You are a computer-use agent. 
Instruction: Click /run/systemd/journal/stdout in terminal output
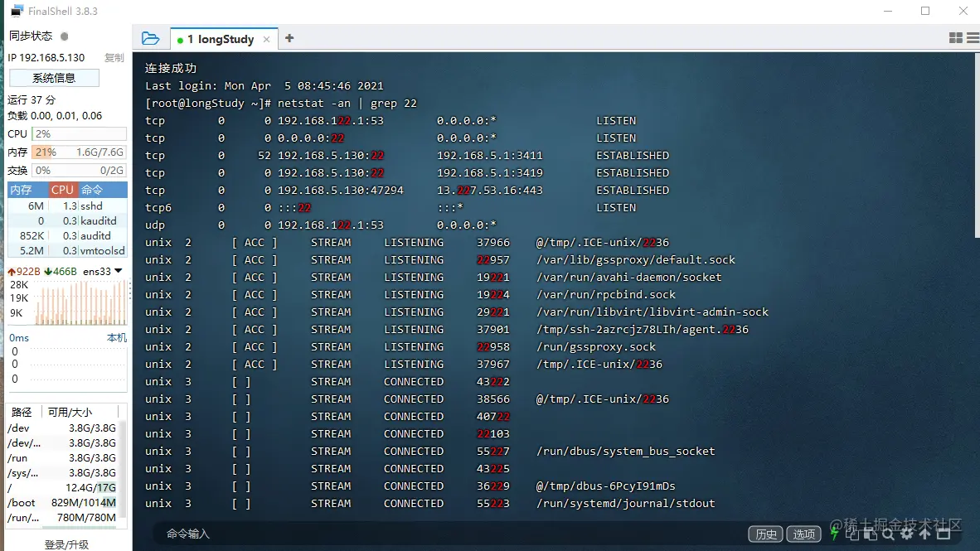pos(626,503)
